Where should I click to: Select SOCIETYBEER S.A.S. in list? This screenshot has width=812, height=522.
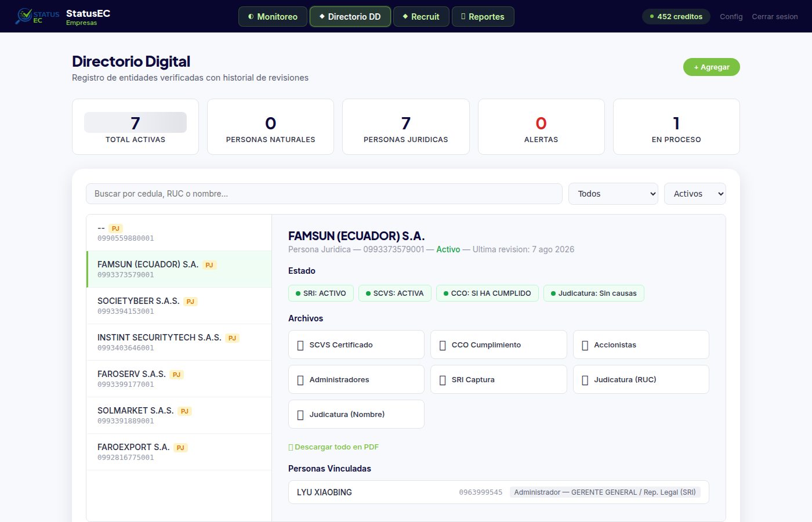179,306
